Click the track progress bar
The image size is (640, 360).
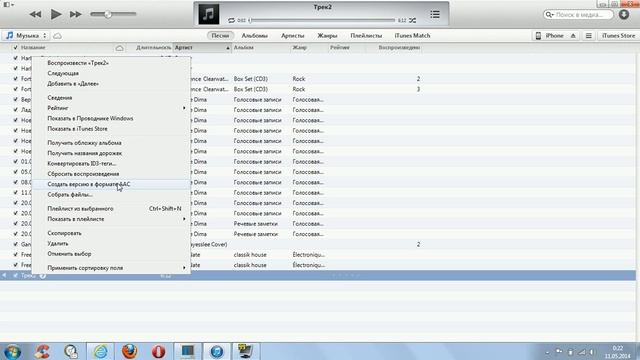click(322, 20)
